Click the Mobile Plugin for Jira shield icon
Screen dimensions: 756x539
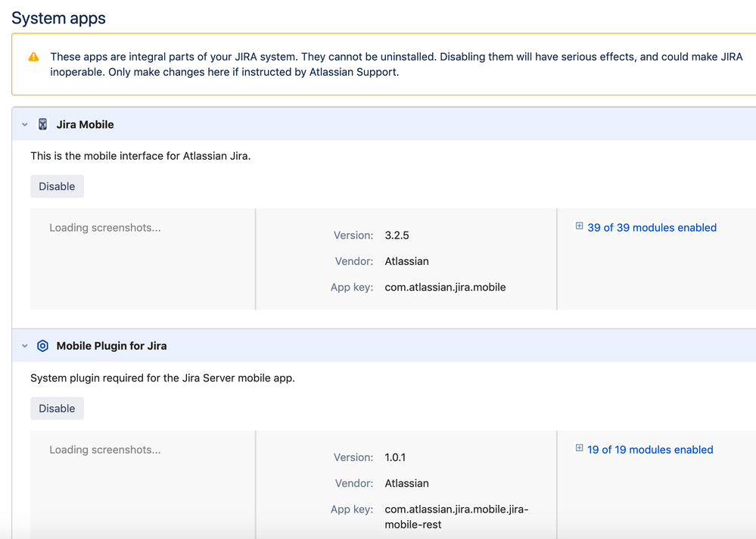[42, 345]
